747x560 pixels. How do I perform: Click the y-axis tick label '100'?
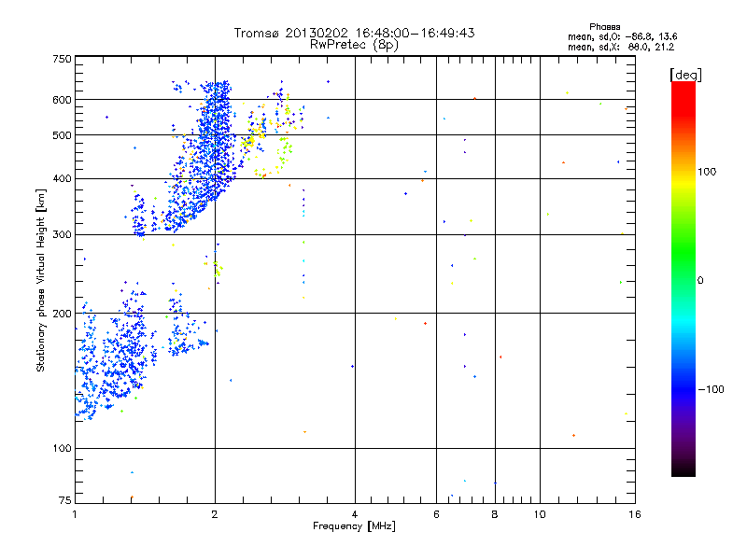tap(63, 449)
